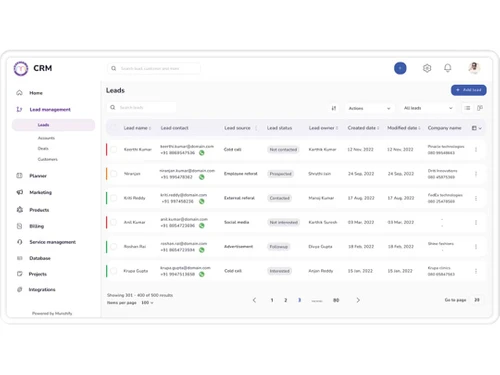Select the Accounts sub-item

point(46,138)
